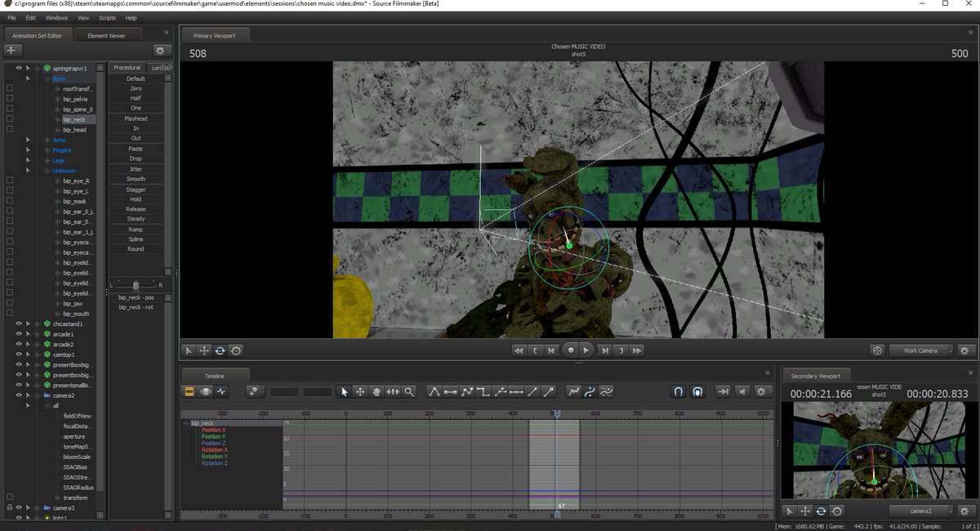Click the camera target icon beside Work Camera

click(877, 350)
